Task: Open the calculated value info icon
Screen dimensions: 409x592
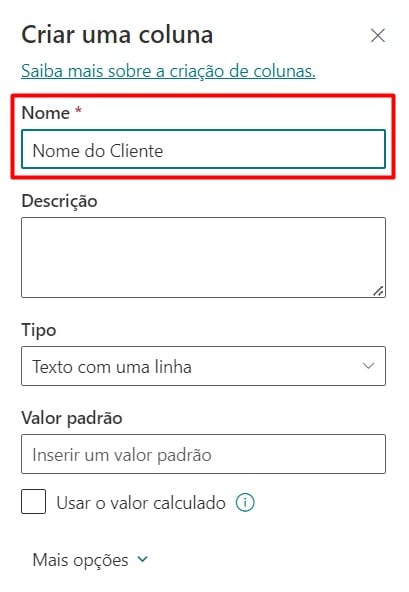Action: [x=245, y=503]
